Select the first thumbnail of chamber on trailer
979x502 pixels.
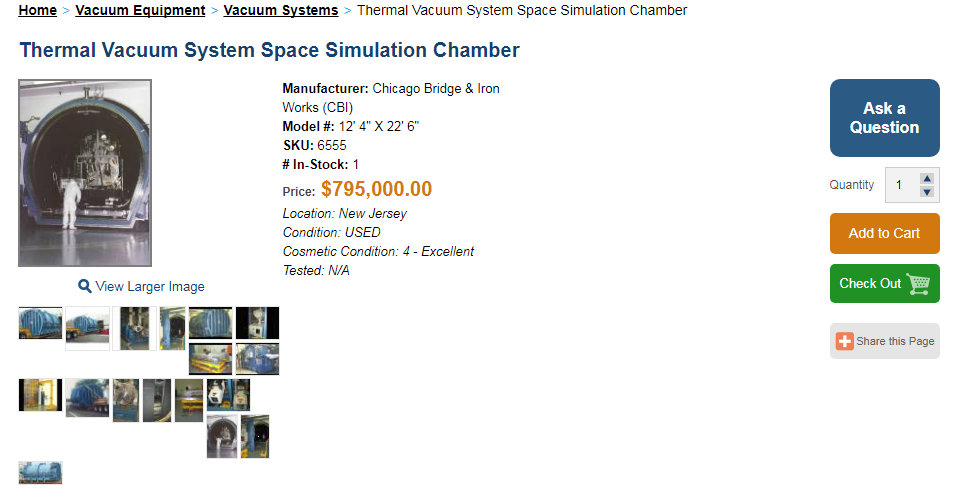point(41,323)
